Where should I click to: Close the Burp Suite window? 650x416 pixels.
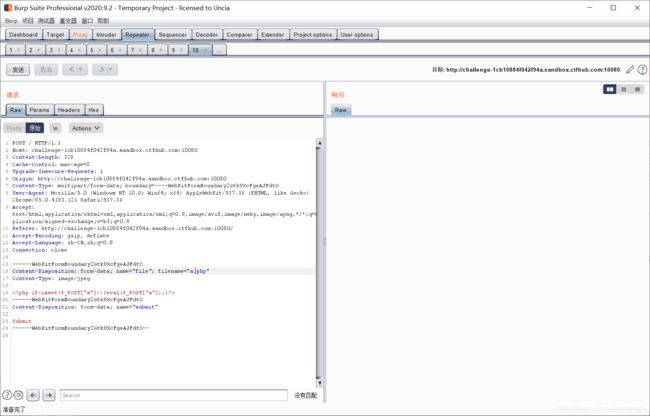[x=637, y=8]
